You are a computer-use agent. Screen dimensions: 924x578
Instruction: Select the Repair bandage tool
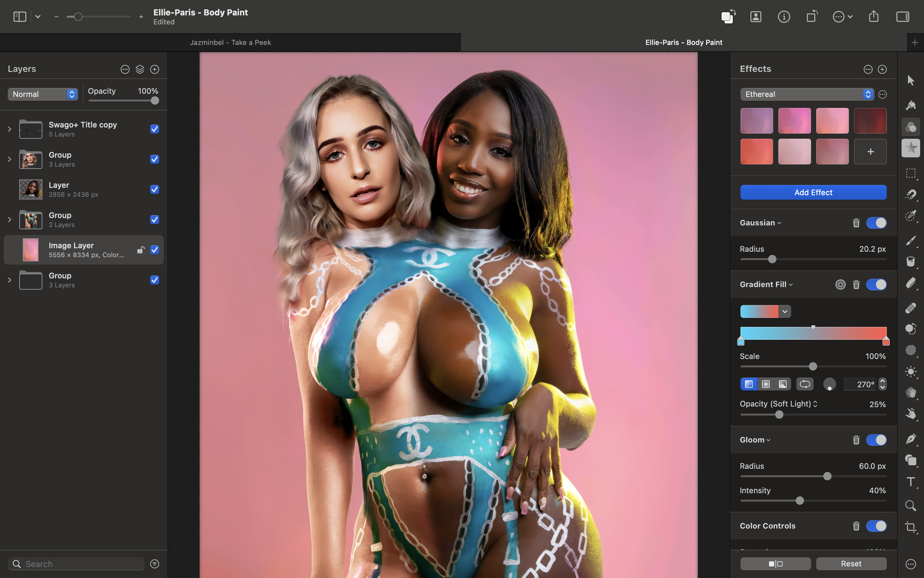click(911, 308)
